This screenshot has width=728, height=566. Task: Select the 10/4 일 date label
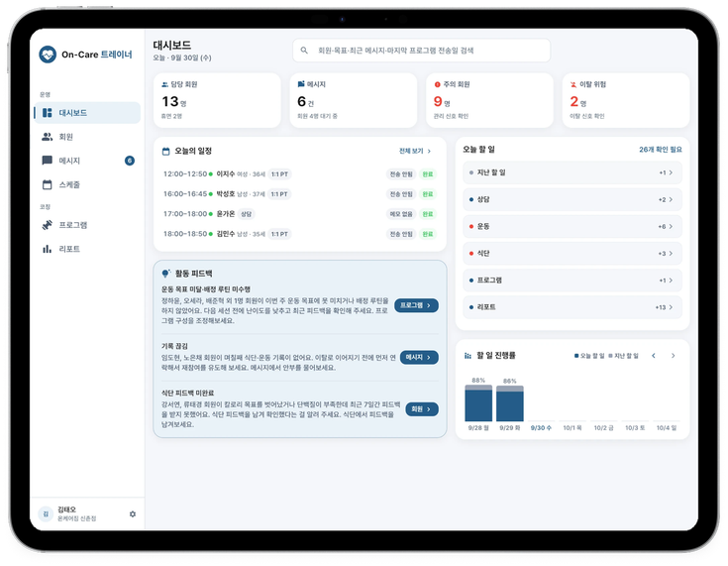coord(667,427)
